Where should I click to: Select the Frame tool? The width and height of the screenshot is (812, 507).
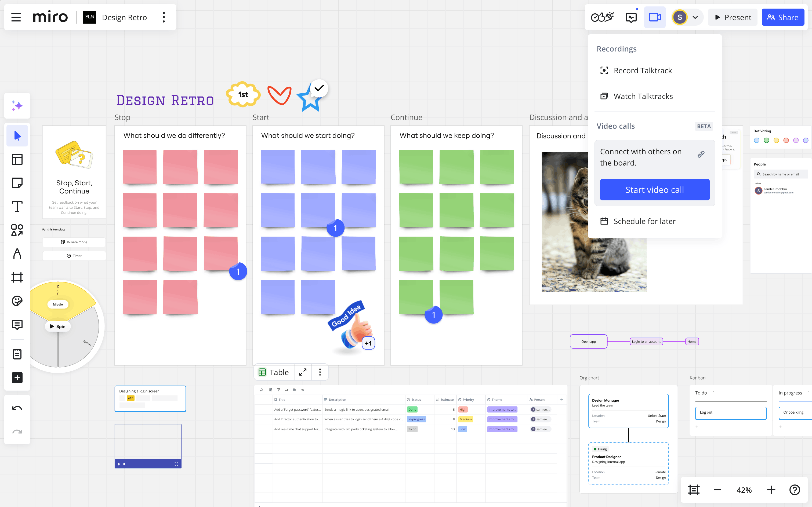pyautogui.click(x=17, y=277)
